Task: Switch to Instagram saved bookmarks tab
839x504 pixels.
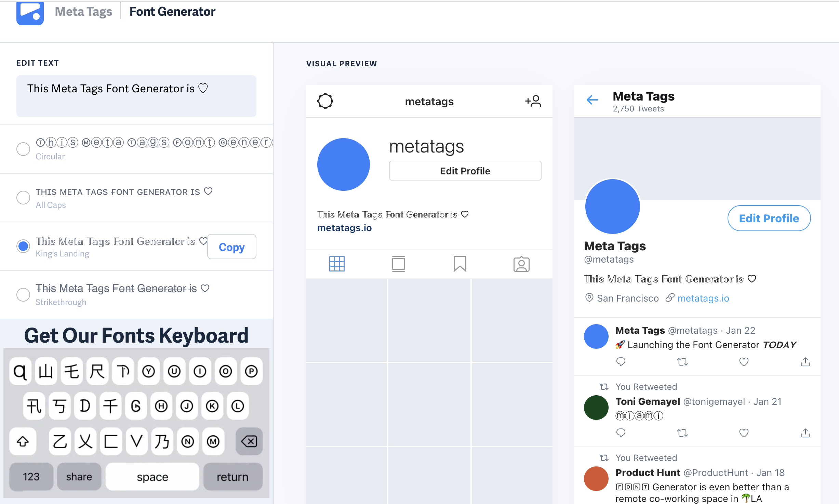Action: pyautogui.click(x=460, y=264)
